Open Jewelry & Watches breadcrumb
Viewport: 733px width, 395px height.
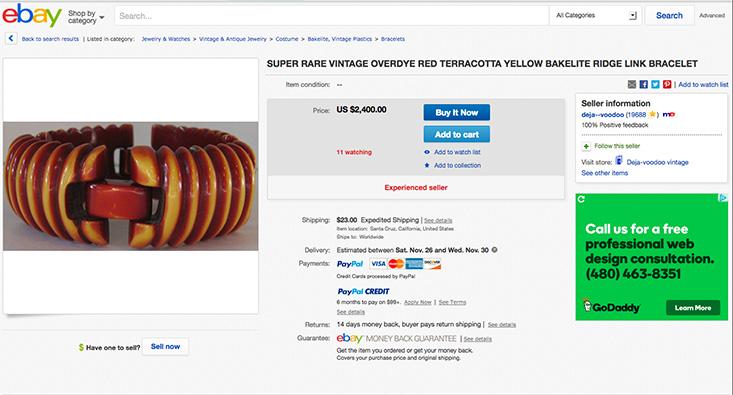tap(166, 39)
